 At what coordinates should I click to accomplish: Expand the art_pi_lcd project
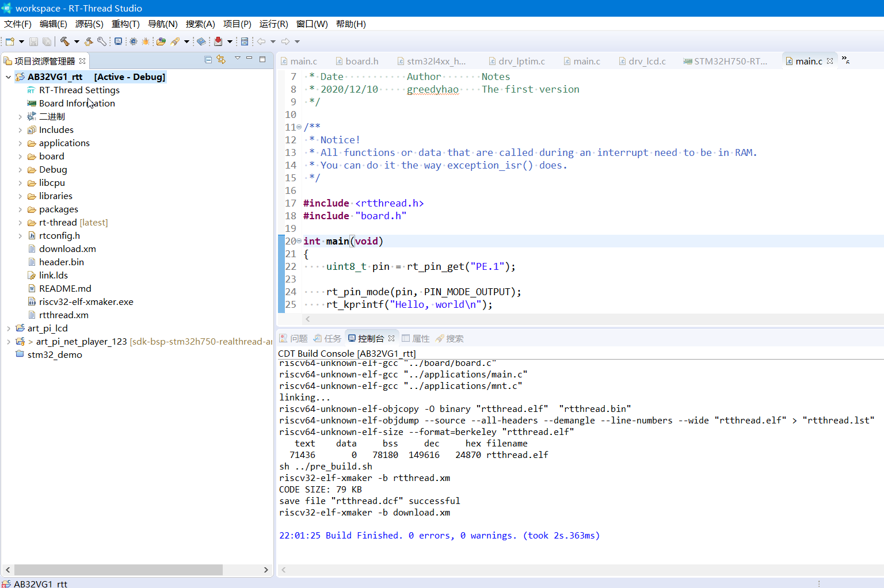coord(8,329)
